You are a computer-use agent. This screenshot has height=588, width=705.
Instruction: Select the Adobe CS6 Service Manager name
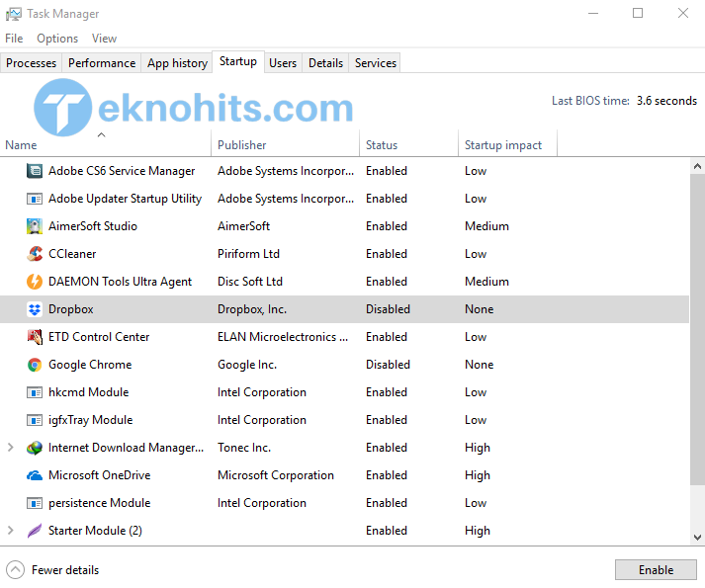click(x=122, y=171)
